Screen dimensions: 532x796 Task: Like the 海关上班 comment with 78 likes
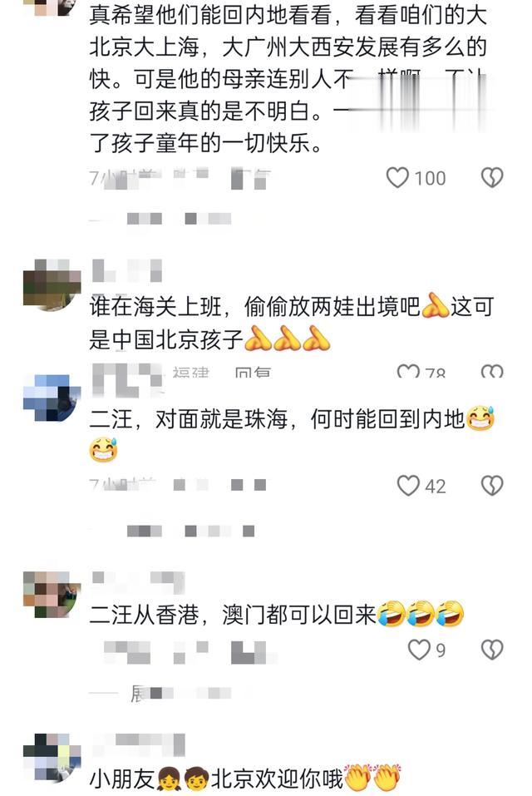[x=408, y=371]
